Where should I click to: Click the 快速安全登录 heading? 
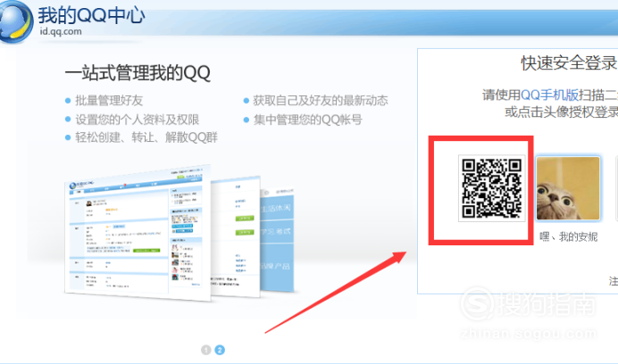(569, 63)
